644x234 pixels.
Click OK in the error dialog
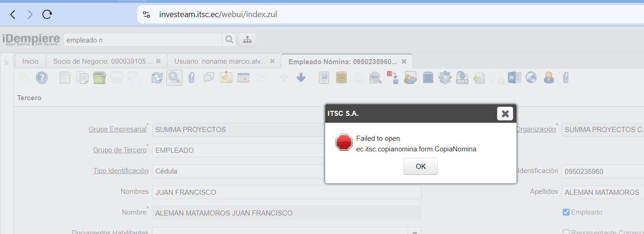click(x=420, y=167)
